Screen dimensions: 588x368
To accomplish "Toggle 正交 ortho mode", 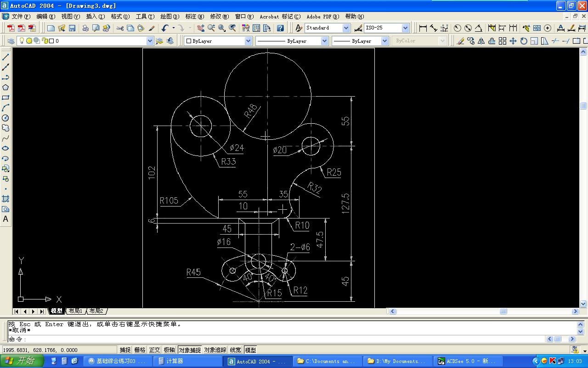I will pos(155,350).
